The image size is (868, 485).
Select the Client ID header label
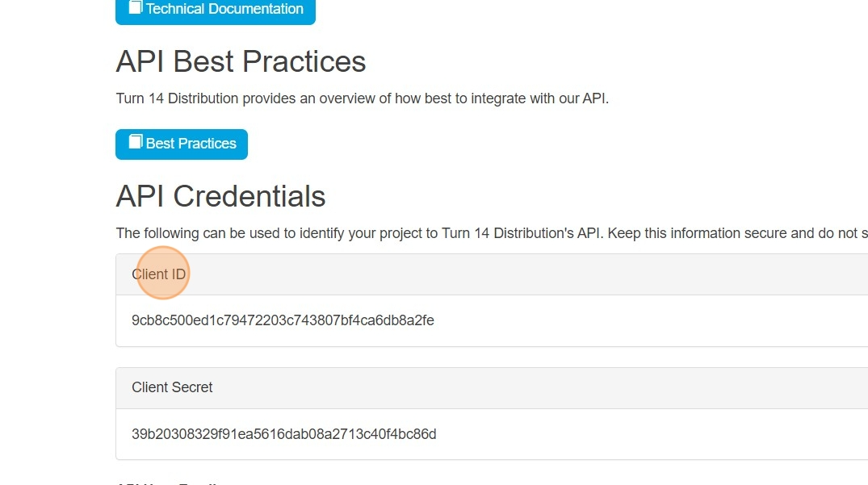point(159,274)
